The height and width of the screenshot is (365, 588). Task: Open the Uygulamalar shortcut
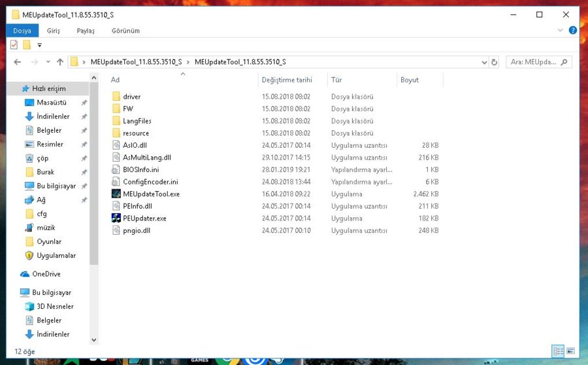coord(56,255)
